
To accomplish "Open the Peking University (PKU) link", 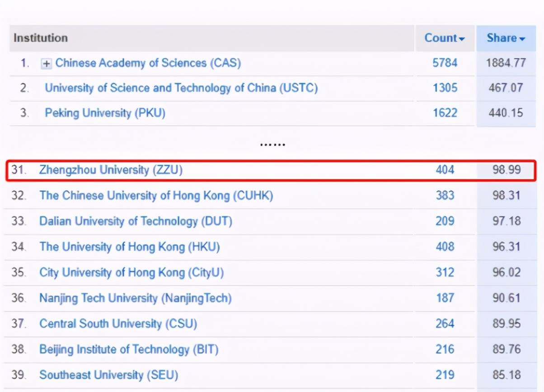I will [105, 113].
